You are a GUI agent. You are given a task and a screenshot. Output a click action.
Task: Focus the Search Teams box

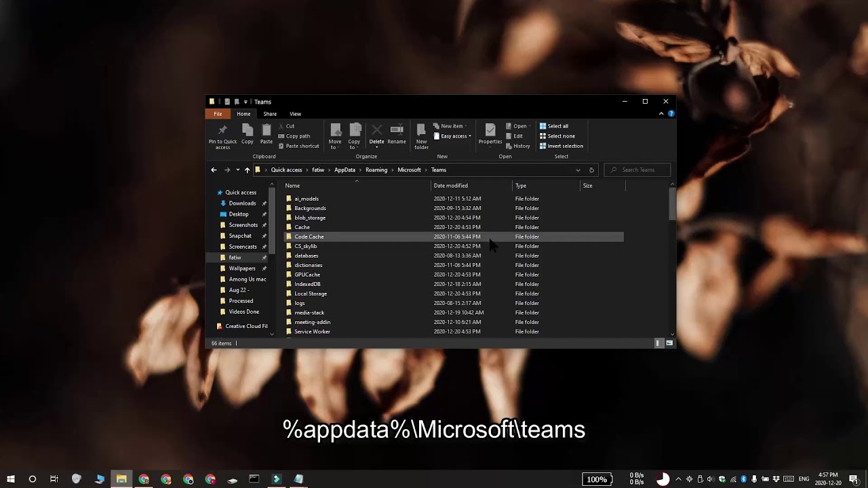(637, 170)
